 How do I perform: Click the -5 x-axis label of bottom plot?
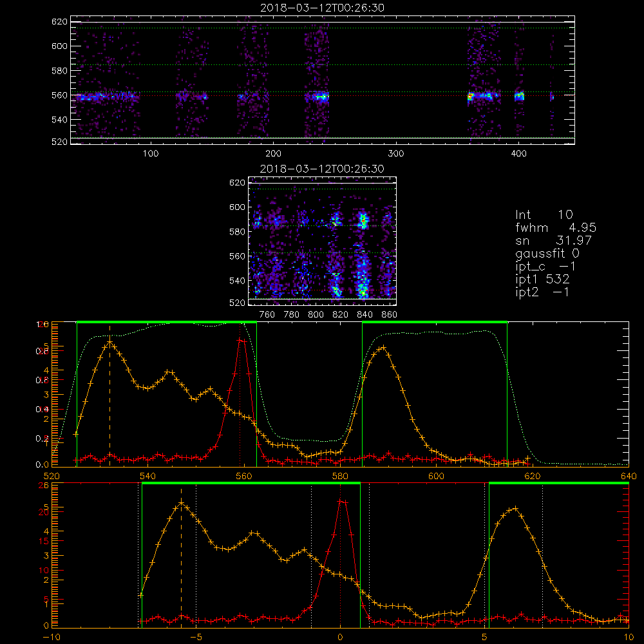[x=196, y=637]
